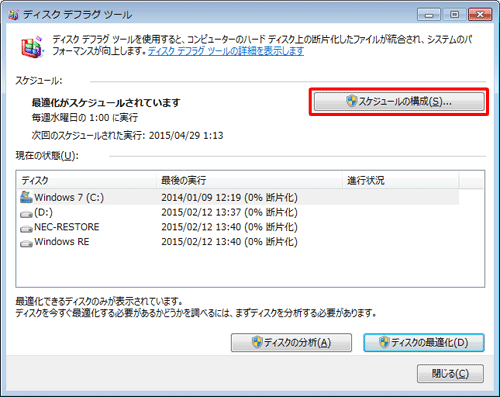Sort by the 進行状況 column header

pos(401,180)
